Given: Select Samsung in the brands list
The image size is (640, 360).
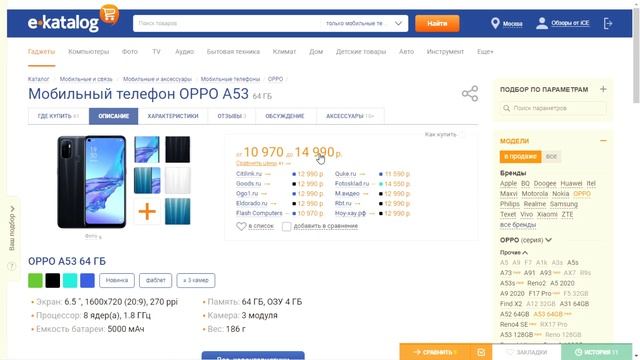Looking at the screenshot, I should click(564, 204).
